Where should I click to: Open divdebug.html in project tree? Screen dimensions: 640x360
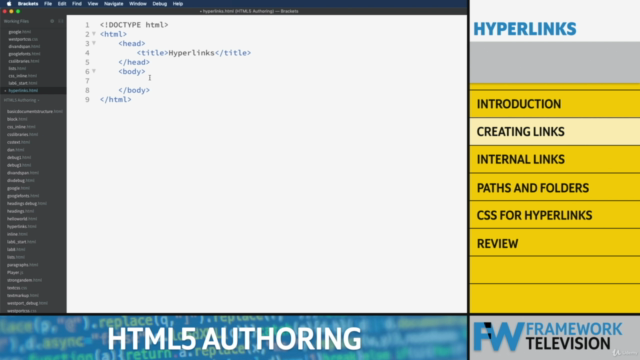pyautogui.click(x=20, y=180)
